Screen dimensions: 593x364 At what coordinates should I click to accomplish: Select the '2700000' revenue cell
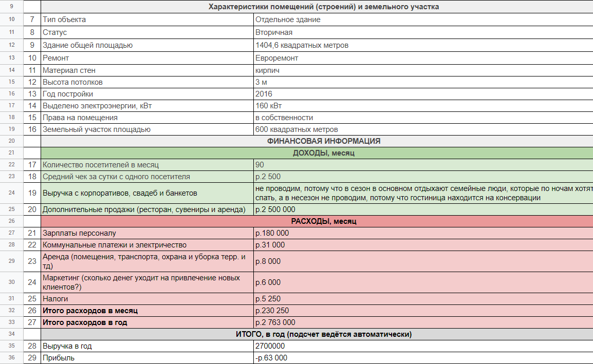[x=423, y=346]
